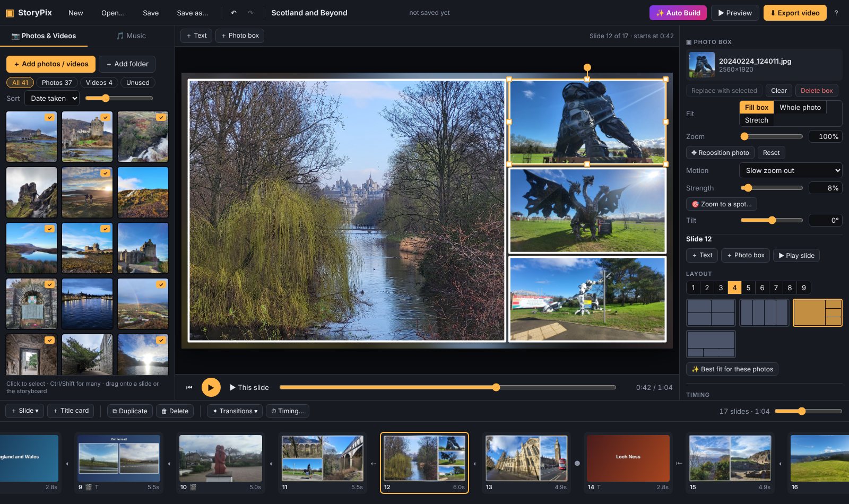Open the help question mark
The height and width of the screenshot is (504, 849).
point(836,13)
